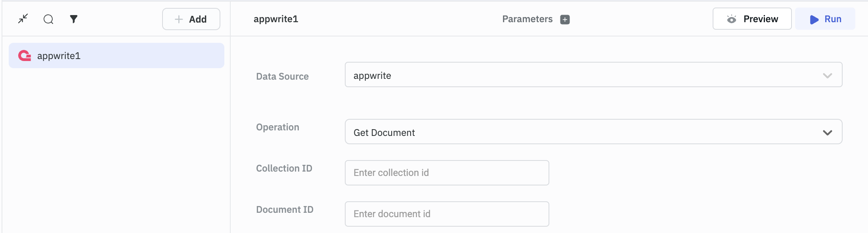The image size is (868, 233).
Task: Open the appwrite Data Source combo box
Action: point(583,75)
